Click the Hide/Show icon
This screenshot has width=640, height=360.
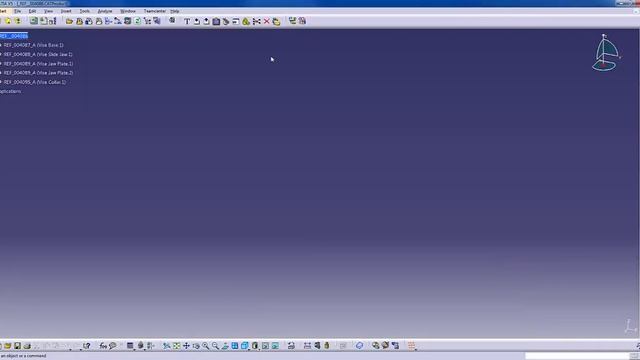pyautogui.click(x=265, y=346)
